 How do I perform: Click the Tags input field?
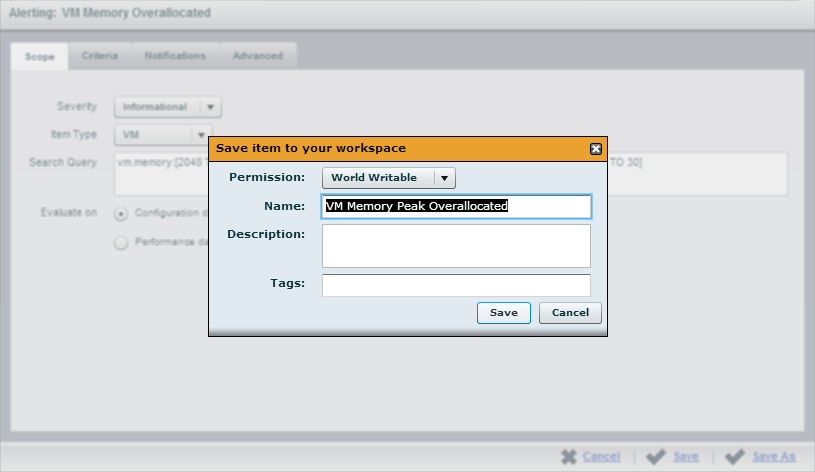(x=456, y=285)
